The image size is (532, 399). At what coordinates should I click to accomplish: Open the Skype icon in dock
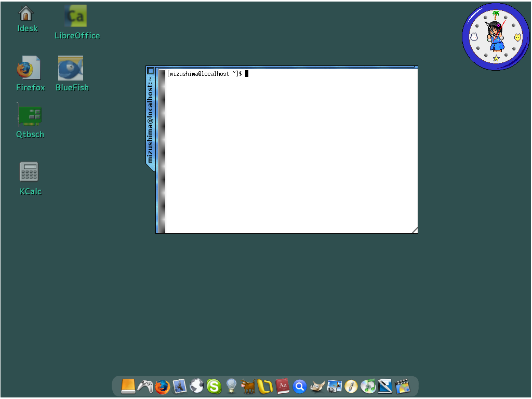click(x=214, y=387)
